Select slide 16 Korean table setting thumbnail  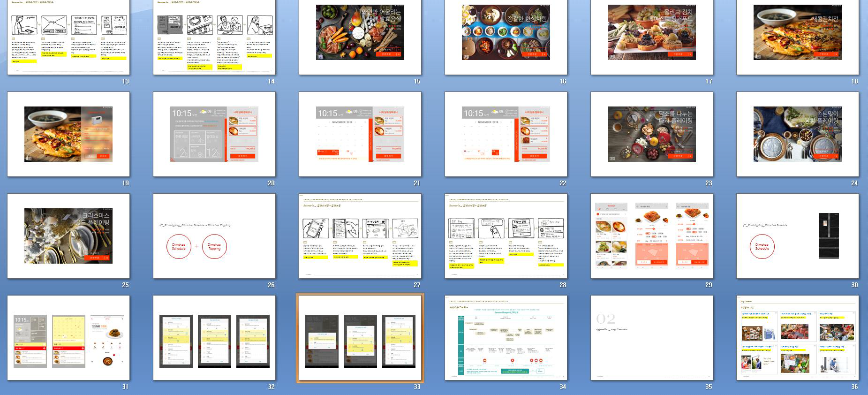506,37
